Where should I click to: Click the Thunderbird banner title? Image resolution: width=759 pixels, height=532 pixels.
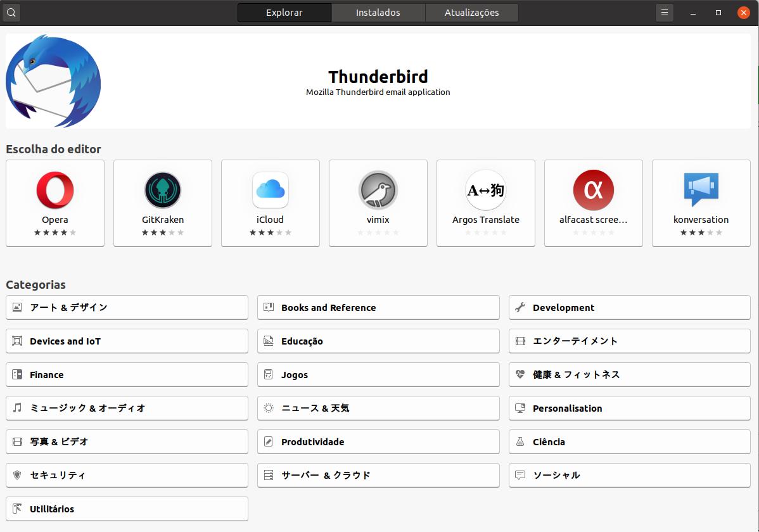[378, 77]
